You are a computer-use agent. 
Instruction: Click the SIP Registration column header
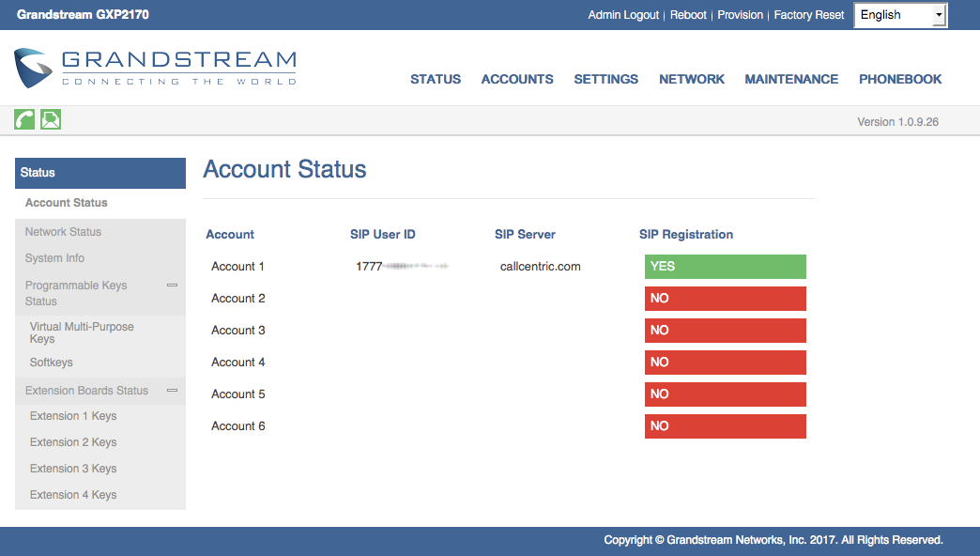click(685, 235)
